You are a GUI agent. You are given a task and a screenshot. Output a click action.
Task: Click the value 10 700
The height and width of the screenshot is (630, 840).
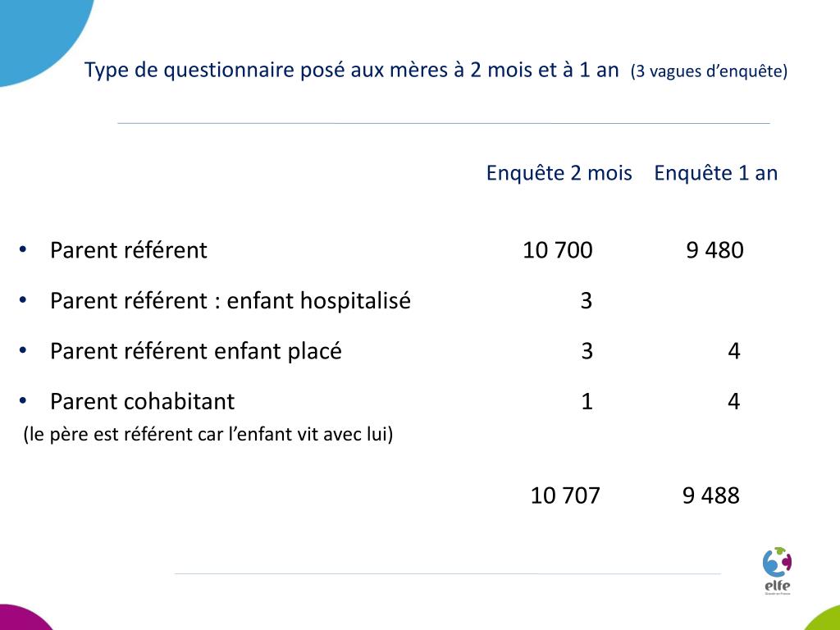coord(558,250)
